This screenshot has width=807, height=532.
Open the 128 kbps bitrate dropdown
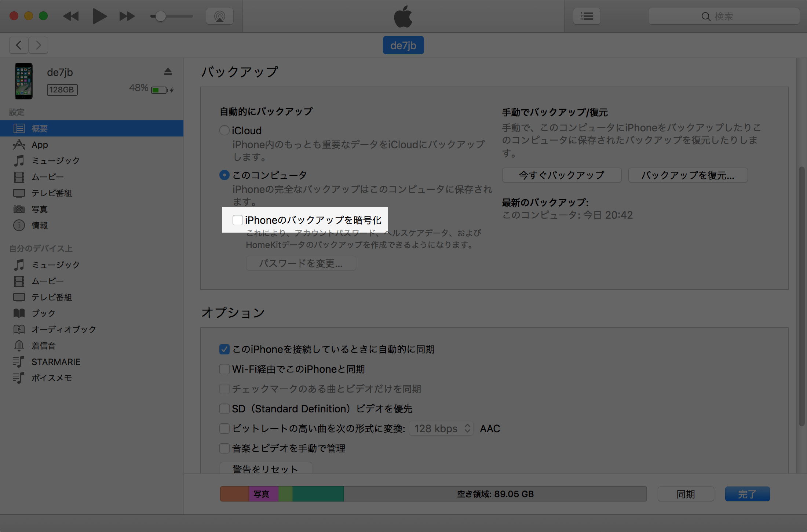[x=441, y=429]
